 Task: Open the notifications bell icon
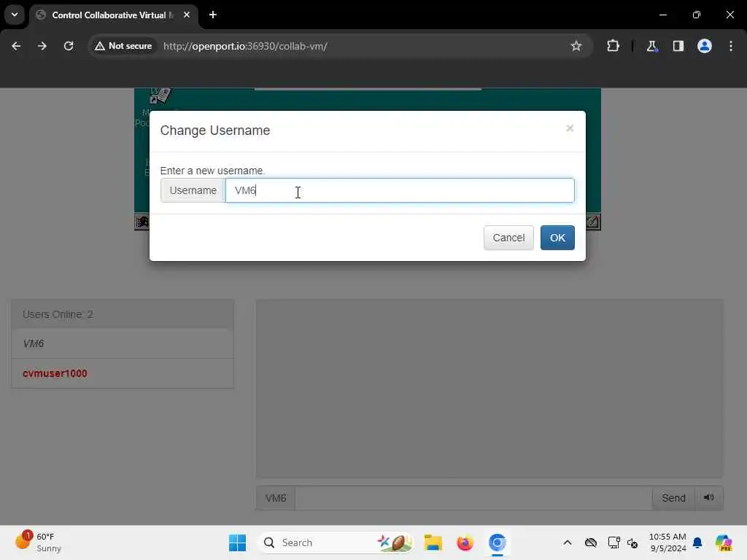click(x=697, y=542)
